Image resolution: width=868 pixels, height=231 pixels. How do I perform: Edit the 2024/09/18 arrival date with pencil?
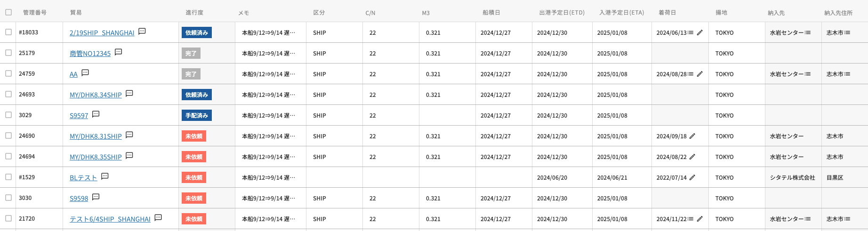pyautogui.click(x=692, y=136)
